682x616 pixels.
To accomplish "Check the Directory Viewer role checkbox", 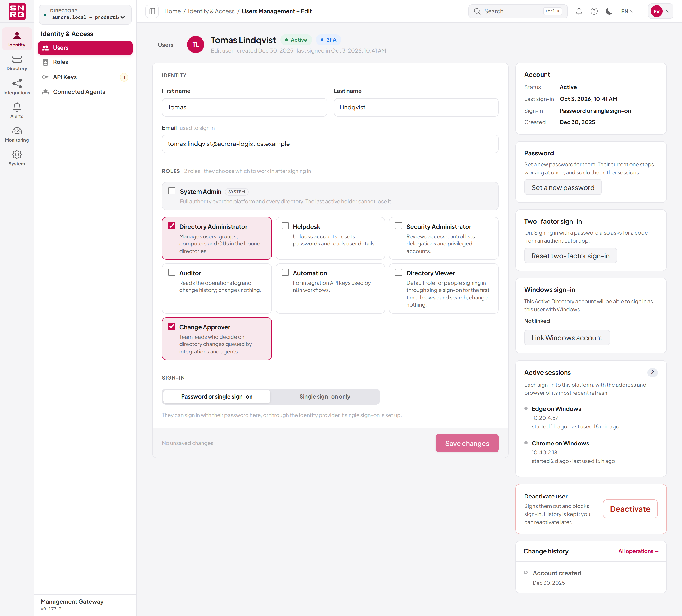I will [x=399, y=272].
